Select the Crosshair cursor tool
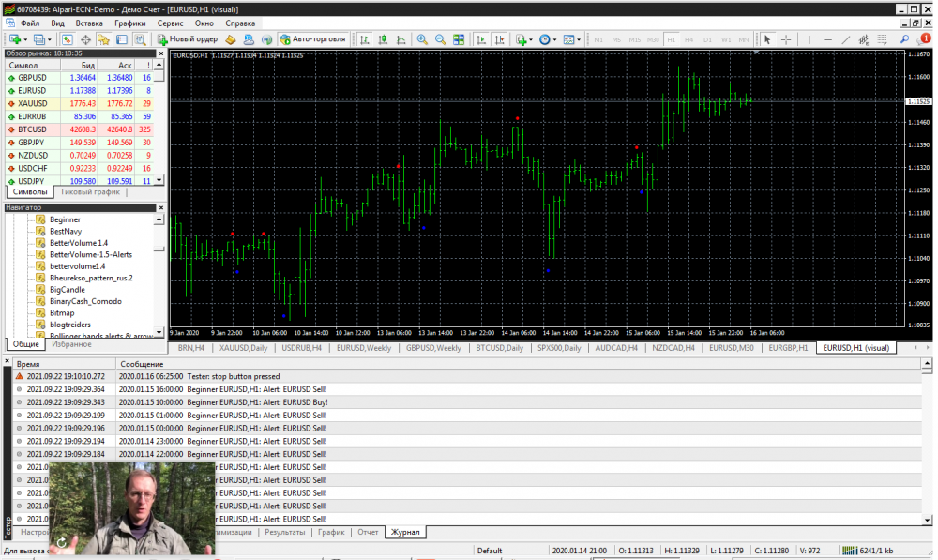938x560 pixels. tap(786, 39)
